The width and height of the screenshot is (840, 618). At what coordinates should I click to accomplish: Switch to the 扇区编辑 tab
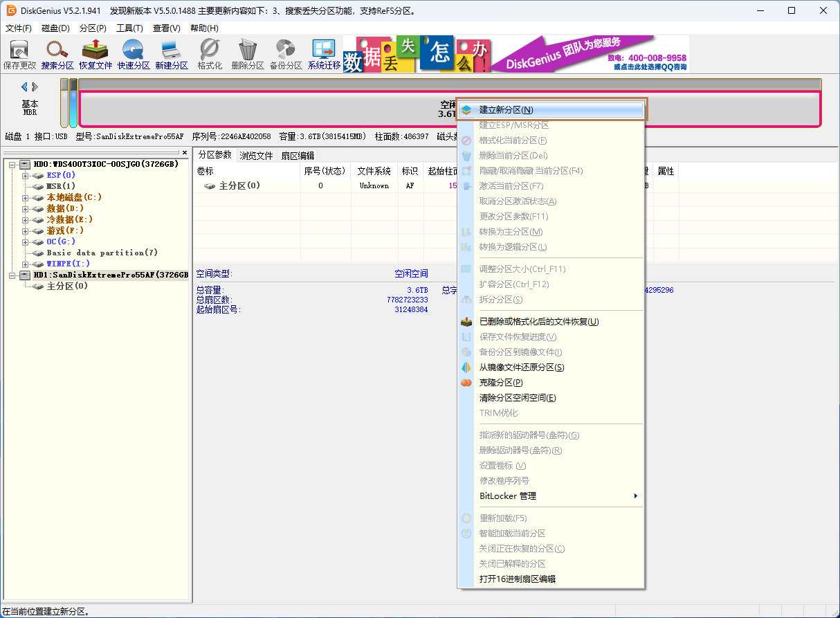coord(298,156)
